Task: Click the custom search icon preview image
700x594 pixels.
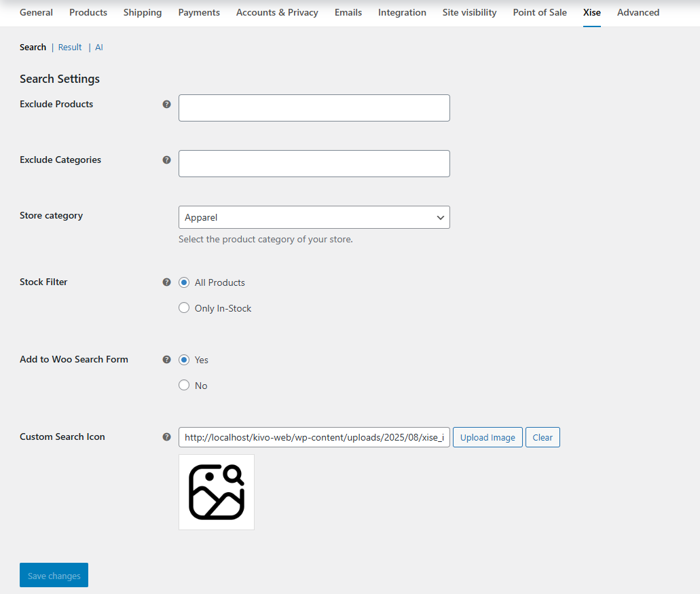Action: [x=216, y=492]
